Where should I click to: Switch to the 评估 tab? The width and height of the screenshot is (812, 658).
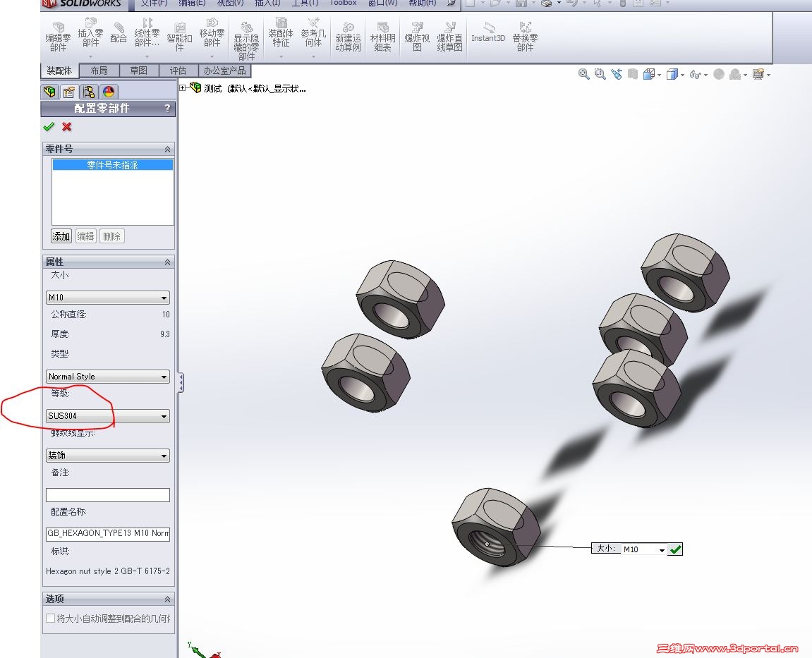click(x=178, y=71)
